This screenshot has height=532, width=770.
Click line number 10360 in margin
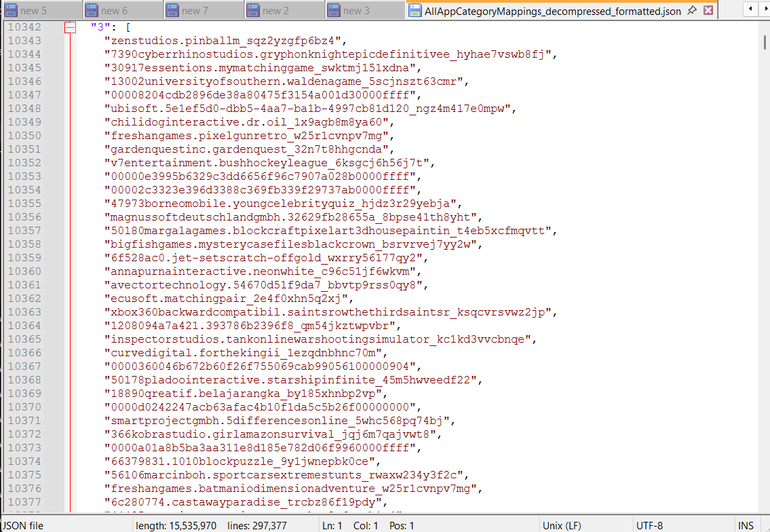click(24, 271)
